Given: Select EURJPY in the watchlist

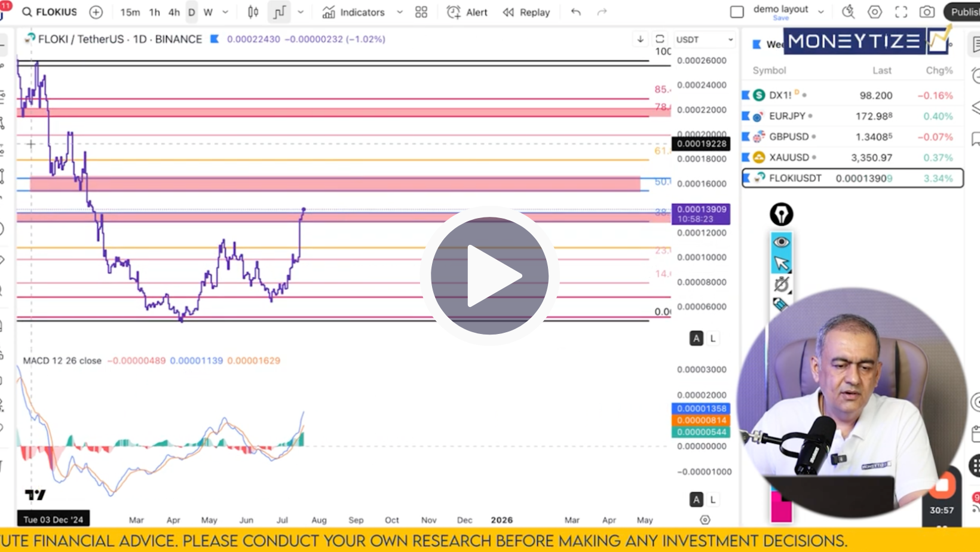Looking at the screenshot, I should 852,116.
